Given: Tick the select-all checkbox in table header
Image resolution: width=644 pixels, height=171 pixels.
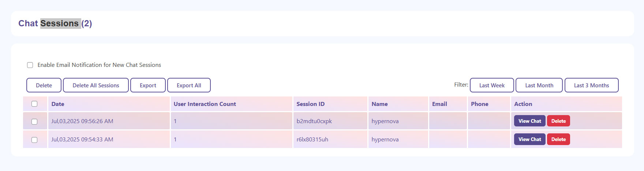Looking at the screenshot, I should (34, 104).
